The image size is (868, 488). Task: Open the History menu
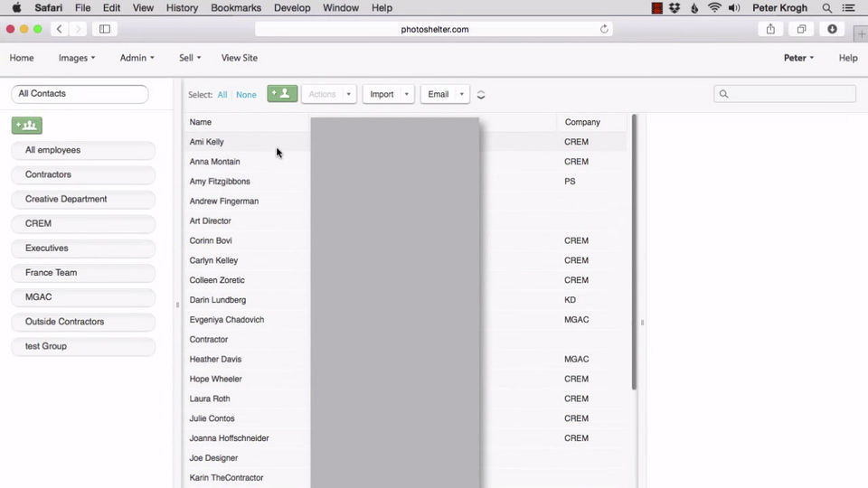tap(182, 8)
